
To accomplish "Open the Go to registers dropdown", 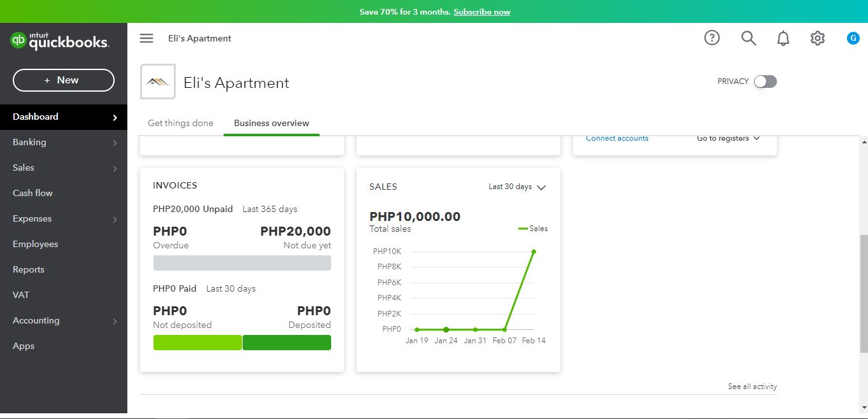I will (728, 138).
